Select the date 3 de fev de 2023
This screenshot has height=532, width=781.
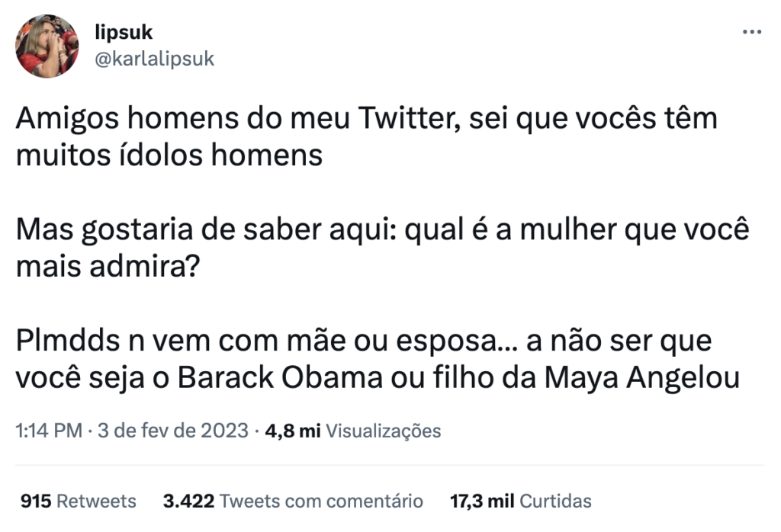pos(173,431)
